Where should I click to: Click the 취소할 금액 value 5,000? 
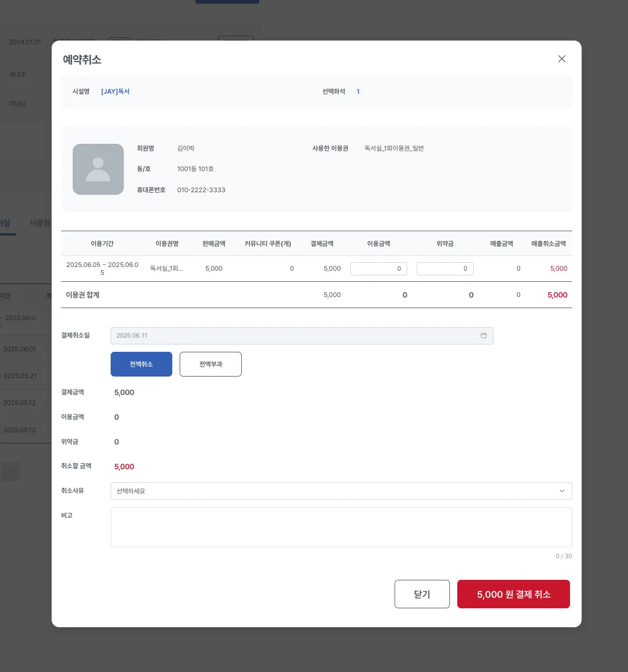[124, 467]
